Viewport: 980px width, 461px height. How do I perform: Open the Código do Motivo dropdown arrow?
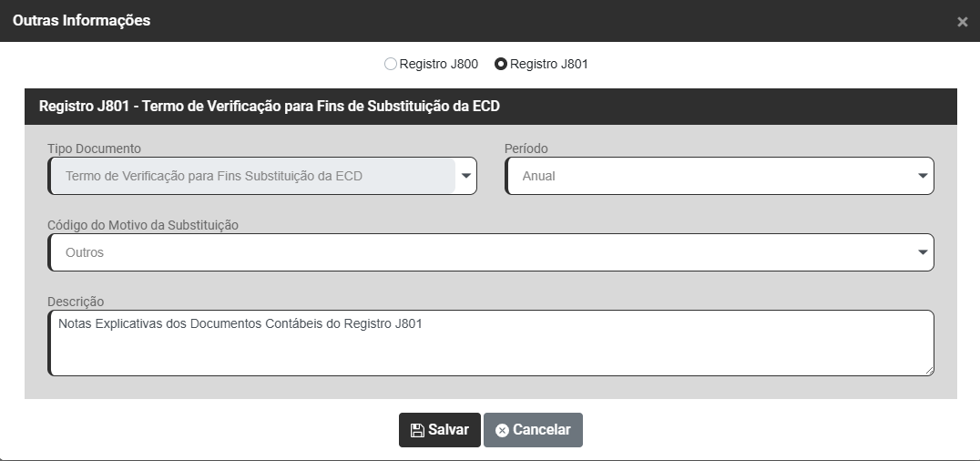pos(922,252)
